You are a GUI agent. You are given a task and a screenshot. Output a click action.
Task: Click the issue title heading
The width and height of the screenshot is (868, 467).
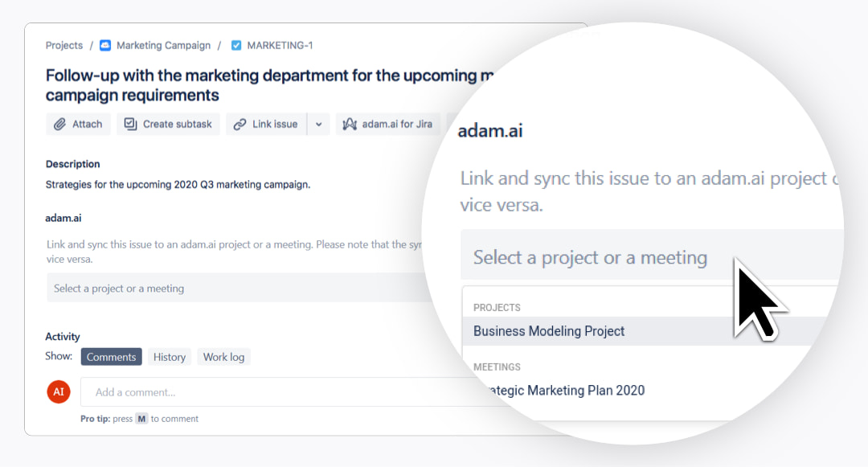point(269,85)
